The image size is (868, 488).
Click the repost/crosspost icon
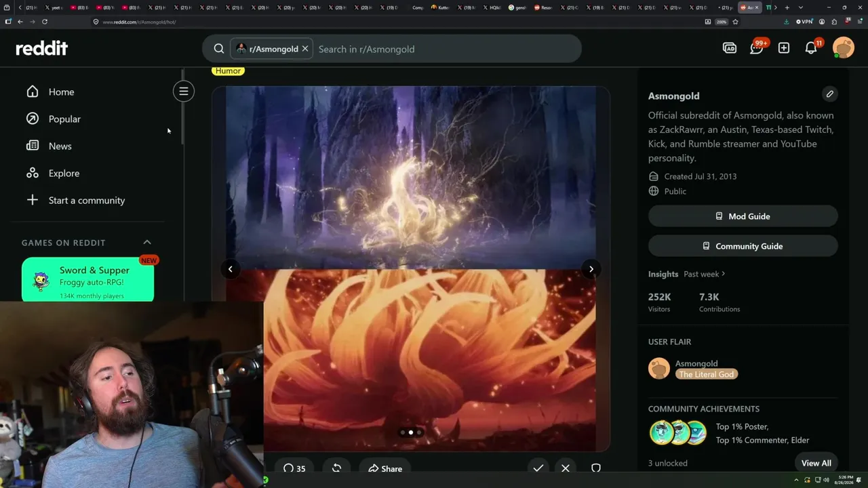[336, 468]
